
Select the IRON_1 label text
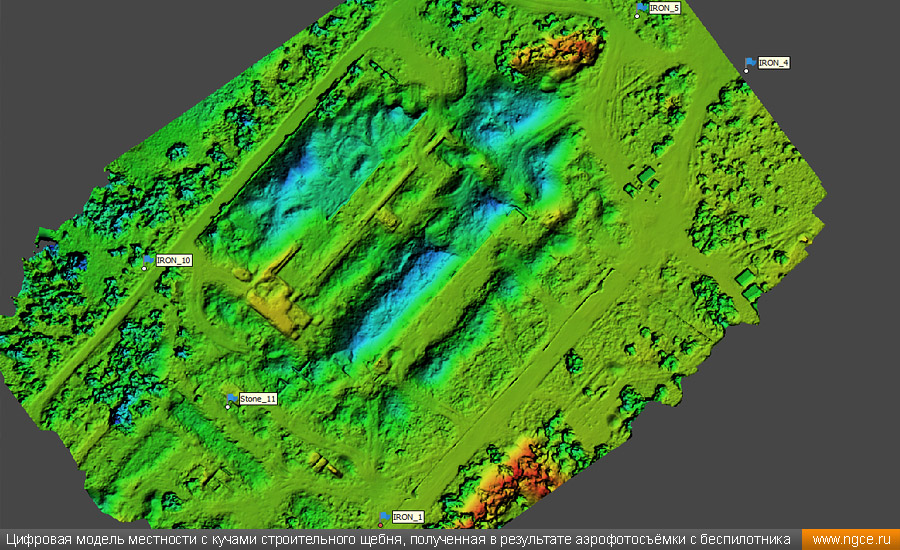[408, 517]
